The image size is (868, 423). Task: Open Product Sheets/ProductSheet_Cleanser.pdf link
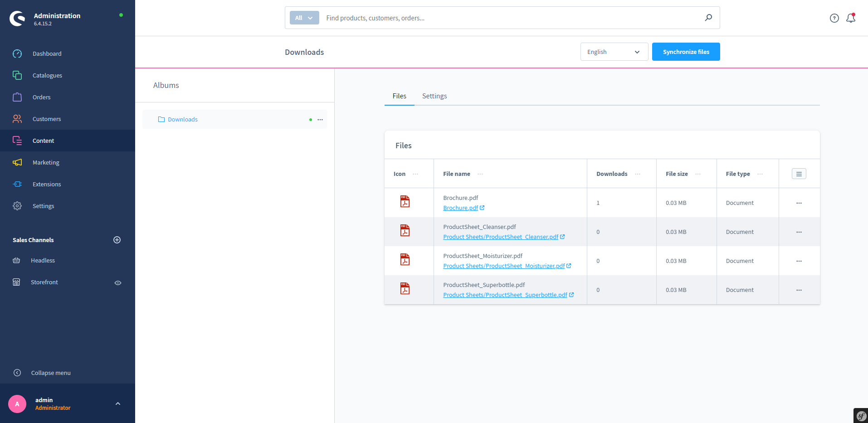[x=504, y=237]
